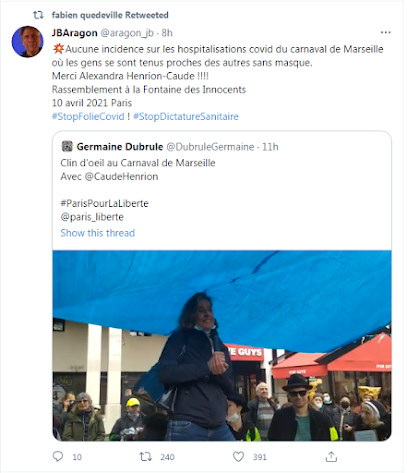
Task: Retweet using the retweet arrows icon
Action: pyautogui.click(x=145, y=457)
